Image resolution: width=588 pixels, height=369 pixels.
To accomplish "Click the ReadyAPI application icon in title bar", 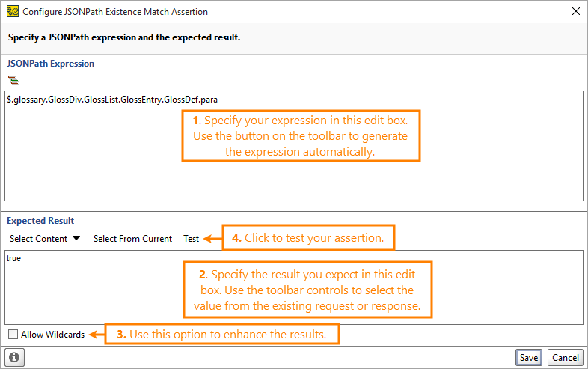I will pyautogui.click(x=13, y=12).
